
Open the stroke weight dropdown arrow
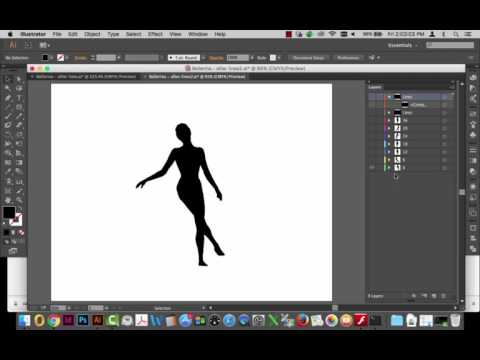(118, 58)
